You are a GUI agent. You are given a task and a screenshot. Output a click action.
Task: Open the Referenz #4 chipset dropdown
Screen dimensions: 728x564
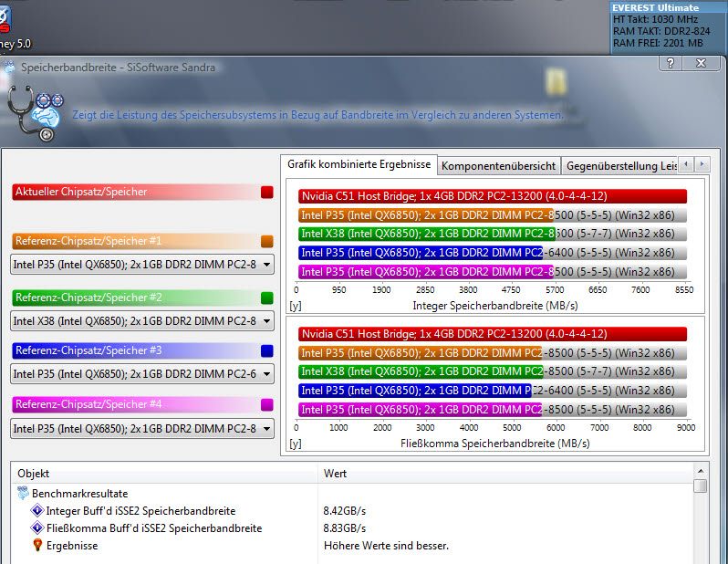(x=142, y=428)
